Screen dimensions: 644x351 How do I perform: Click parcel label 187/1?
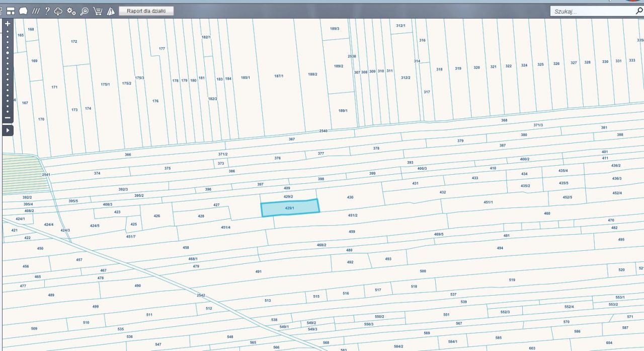pos(279,76)
